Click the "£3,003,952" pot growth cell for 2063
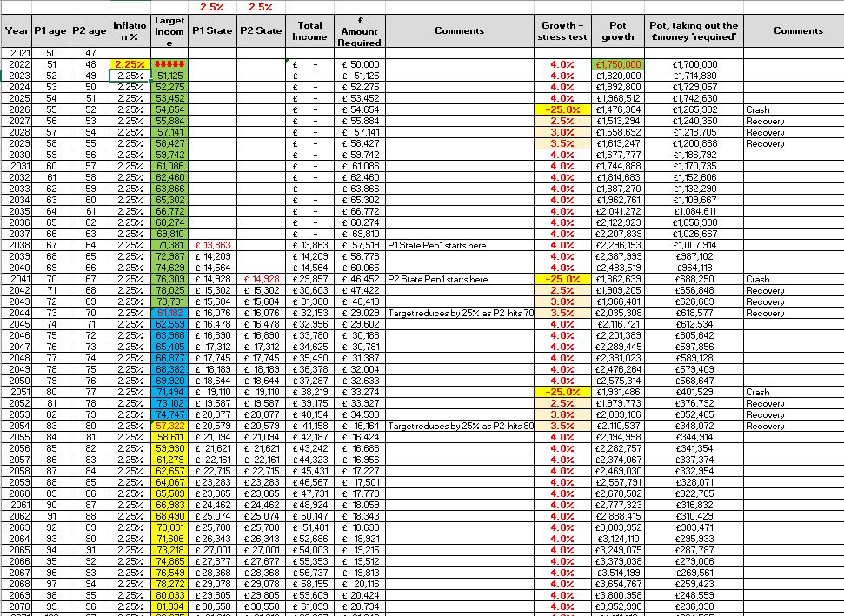Screen dimensions: 844x616 pos(618,527)
